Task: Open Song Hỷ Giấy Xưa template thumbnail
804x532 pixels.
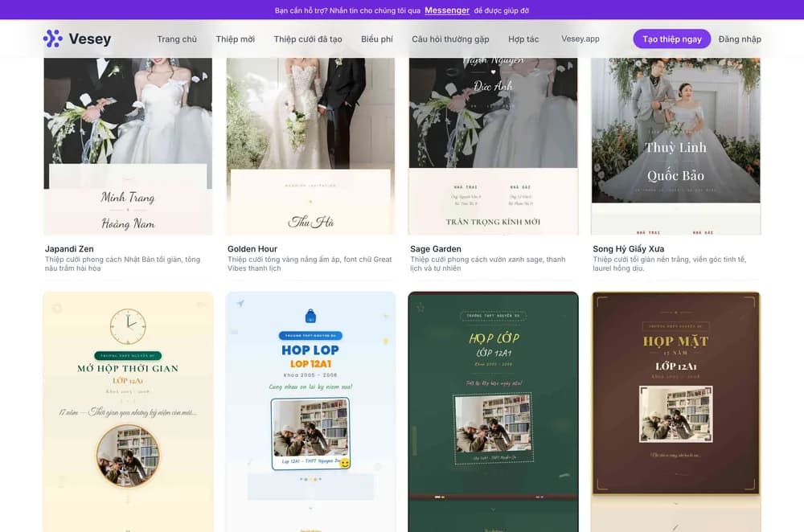Action: coord(676,146)
